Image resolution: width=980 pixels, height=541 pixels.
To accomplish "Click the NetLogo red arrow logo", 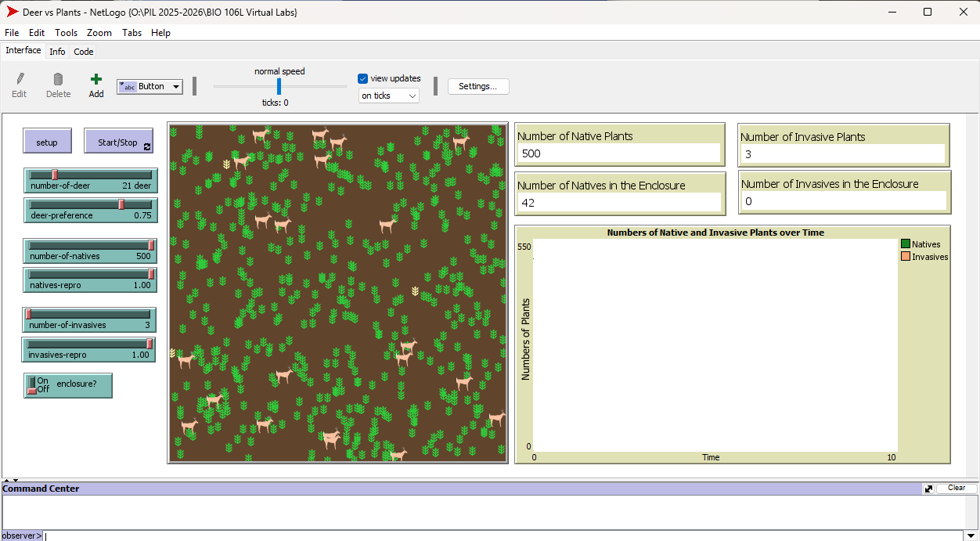I will [13, 12].
